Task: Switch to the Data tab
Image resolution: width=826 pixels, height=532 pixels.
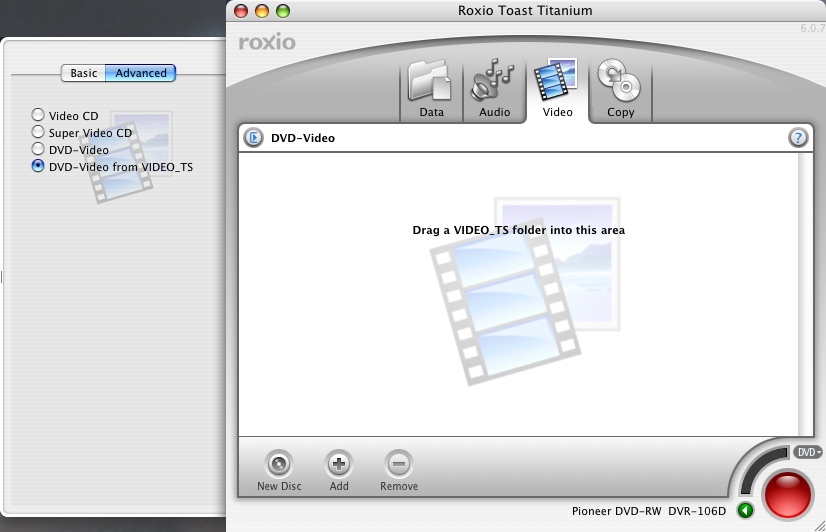Action: [431, 90]
